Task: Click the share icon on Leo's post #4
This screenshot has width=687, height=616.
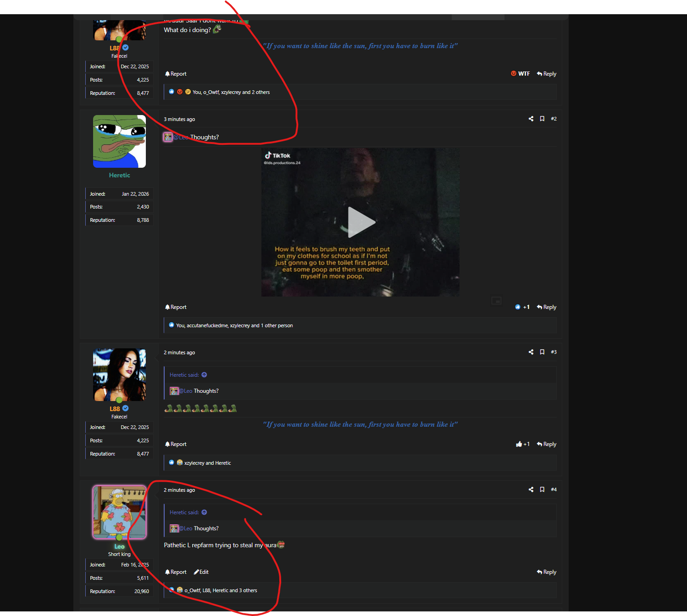Action: 531,489
